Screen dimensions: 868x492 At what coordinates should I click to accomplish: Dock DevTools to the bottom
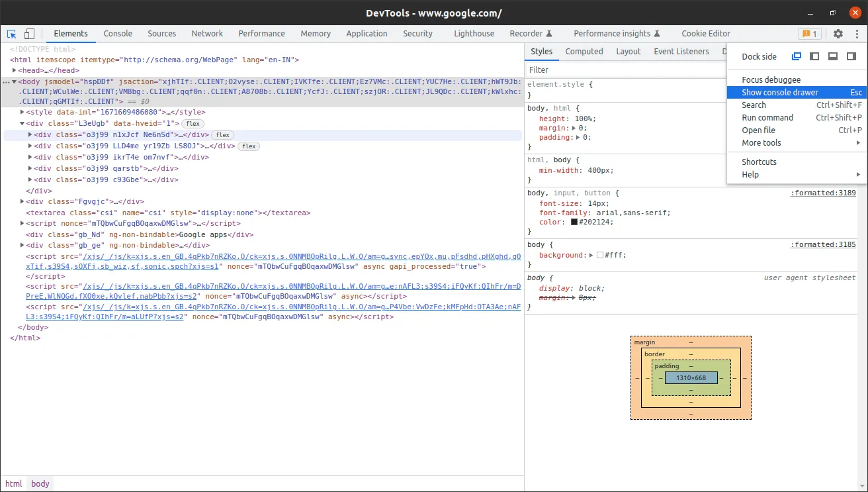pyautogui.click(x=834, y=57)
